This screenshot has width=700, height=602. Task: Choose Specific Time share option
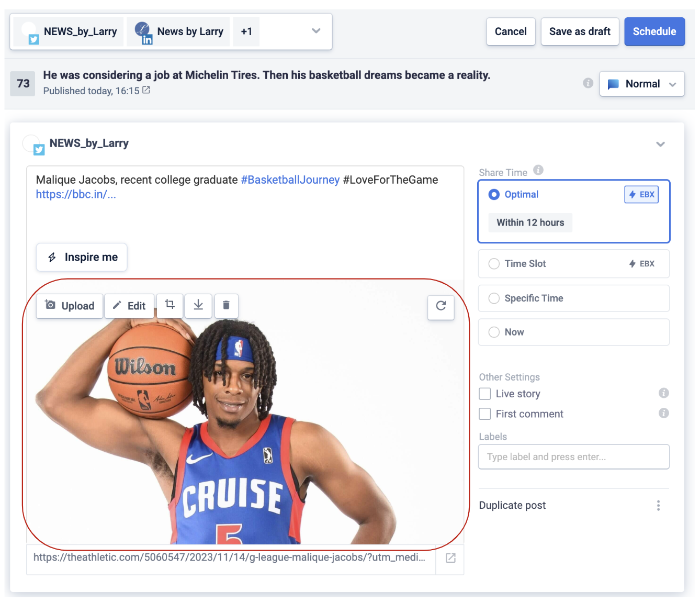[494, 298]
